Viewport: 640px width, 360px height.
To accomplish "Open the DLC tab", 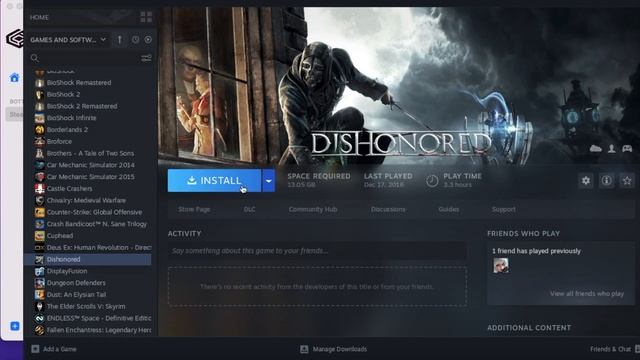I will point(249,209).
